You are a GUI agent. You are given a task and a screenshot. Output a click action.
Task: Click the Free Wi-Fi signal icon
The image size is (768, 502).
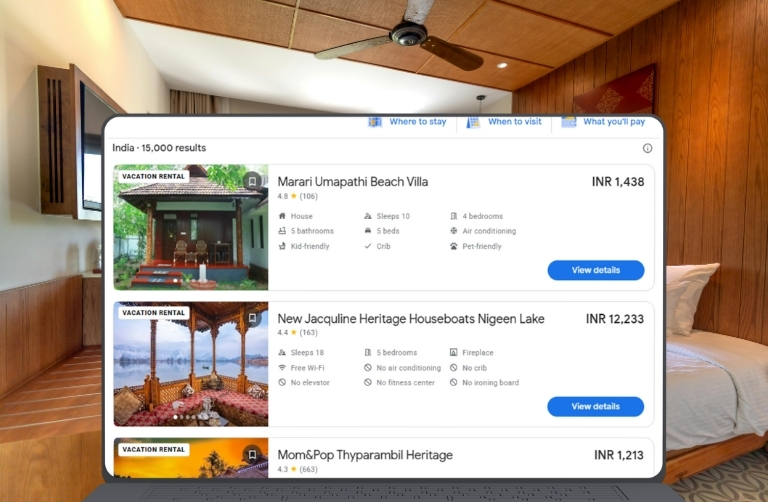pyautogui.click(x=282, y=368)
